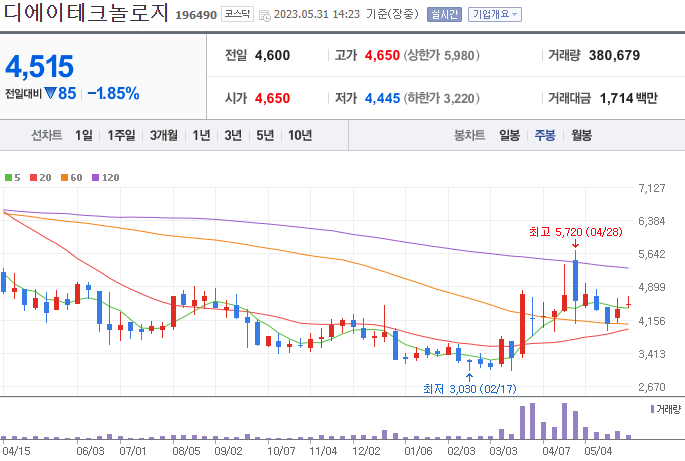Click the calendar icon beside the date

(265, 16)
